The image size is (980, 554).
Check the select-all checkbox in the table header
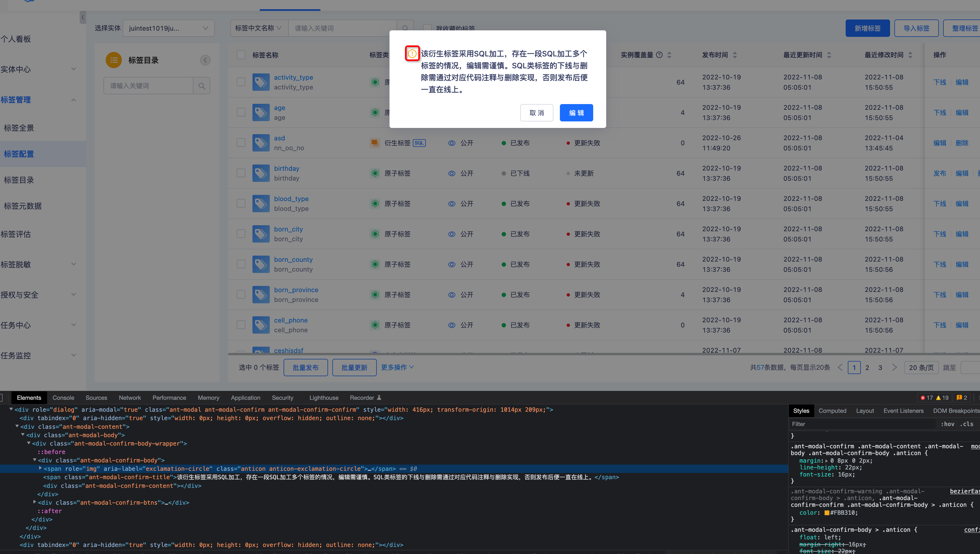[241, 54]
